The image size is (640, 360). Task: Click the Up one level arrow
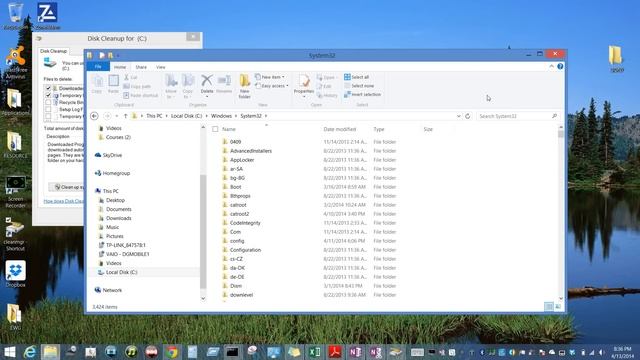point(125,116)
